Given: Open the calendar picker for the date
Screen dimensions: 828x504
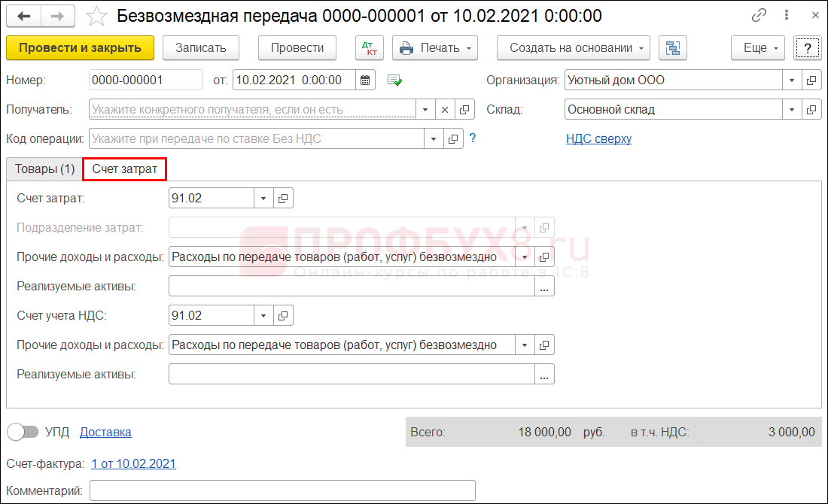Looking at the screenshot, I should point(365,80).
